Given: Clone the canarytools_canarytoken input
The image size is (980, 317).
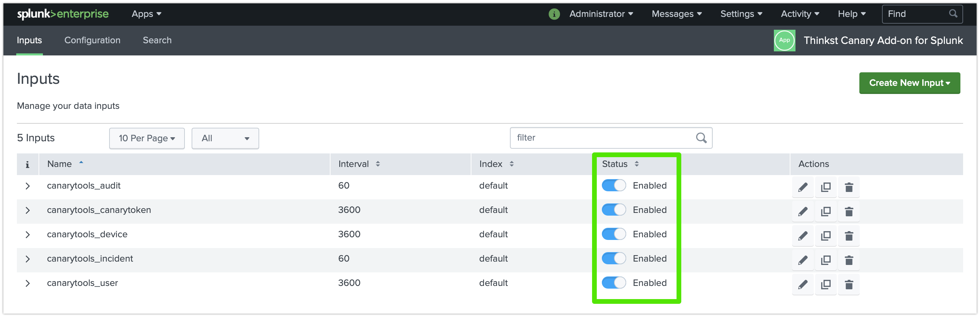Looking at the screenshot, I should tap(826, 212).
